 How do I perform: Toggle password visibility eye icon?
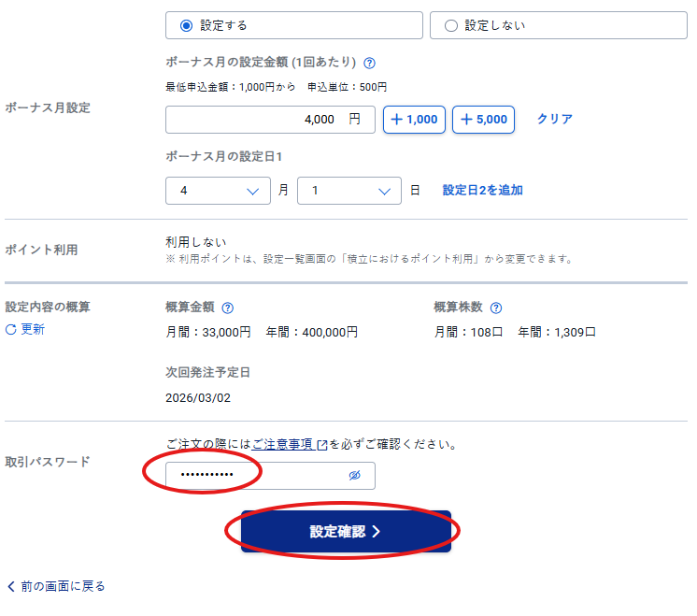[354, 476]
